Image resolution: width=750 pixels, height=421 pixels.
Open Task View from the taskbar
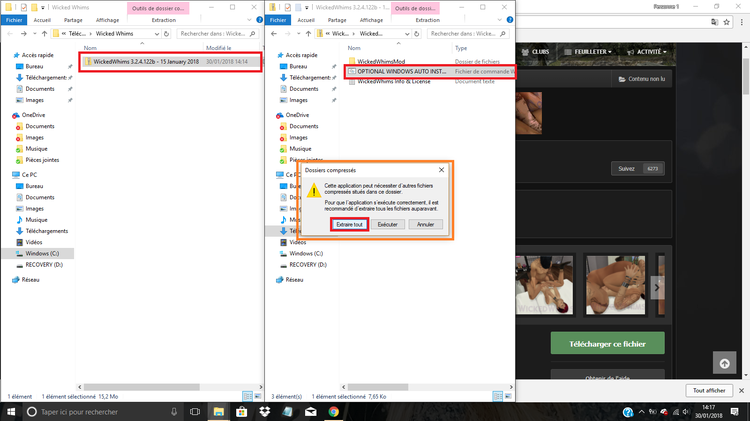[x=195, y=411]
